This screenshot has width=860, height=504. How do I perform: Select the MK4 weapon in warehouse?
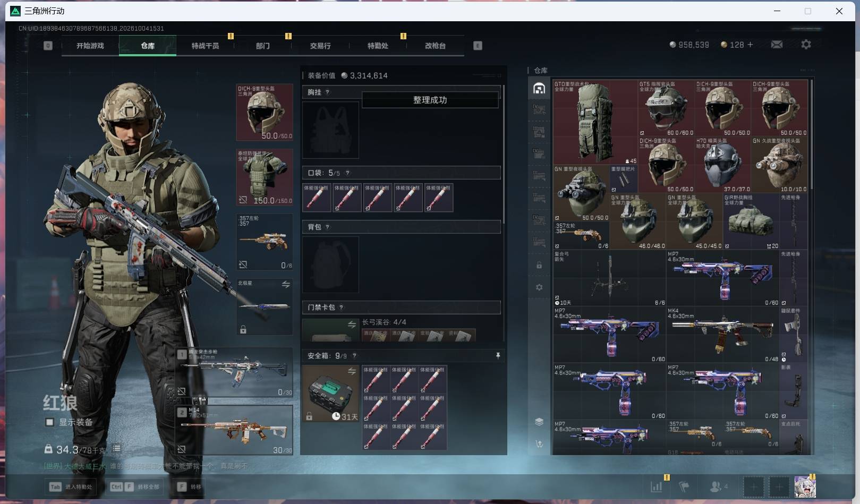(722, 335)
